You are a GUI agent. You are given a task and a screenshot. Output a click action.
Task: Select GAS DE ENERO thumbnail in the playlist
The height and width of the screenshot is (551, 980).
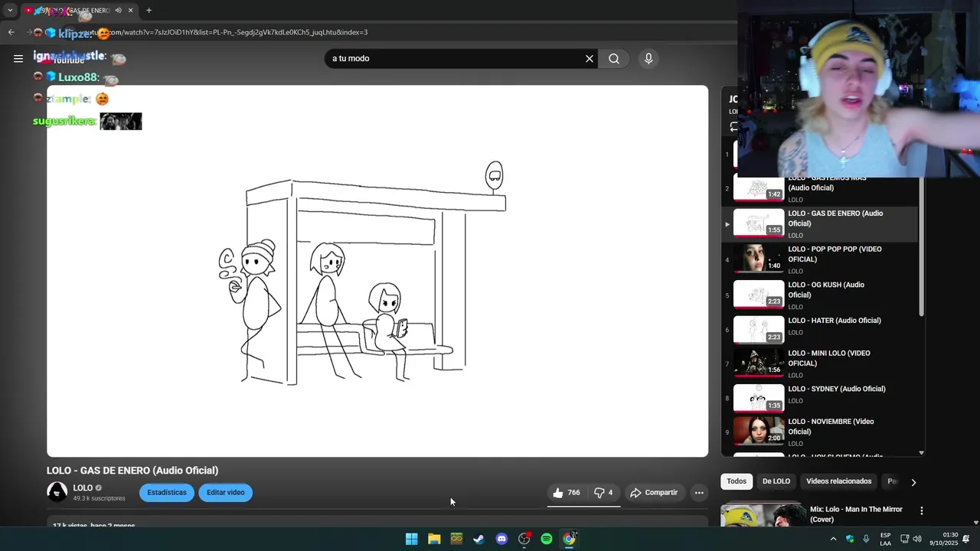[759, 222]
